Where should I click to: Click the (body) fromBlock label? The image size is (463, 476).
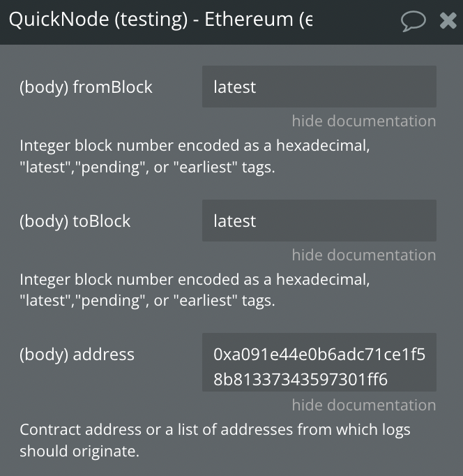[86, 87]
